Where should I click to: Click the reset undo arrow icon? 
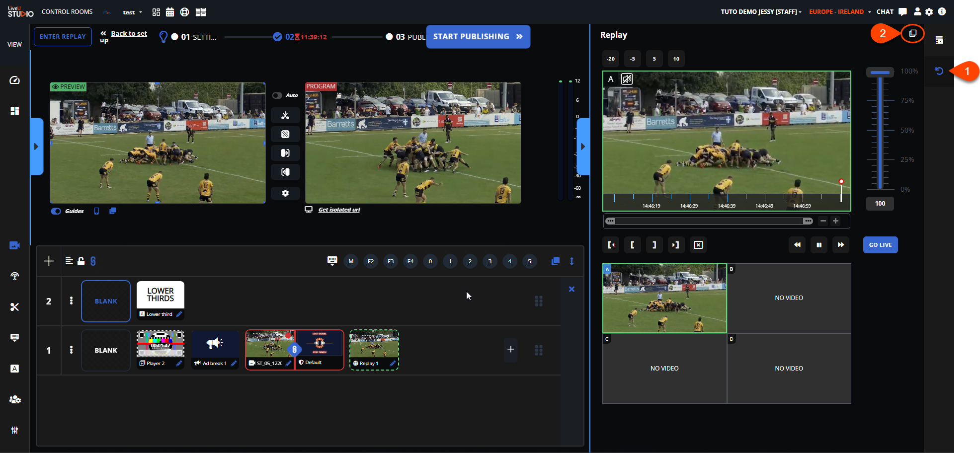939,71
